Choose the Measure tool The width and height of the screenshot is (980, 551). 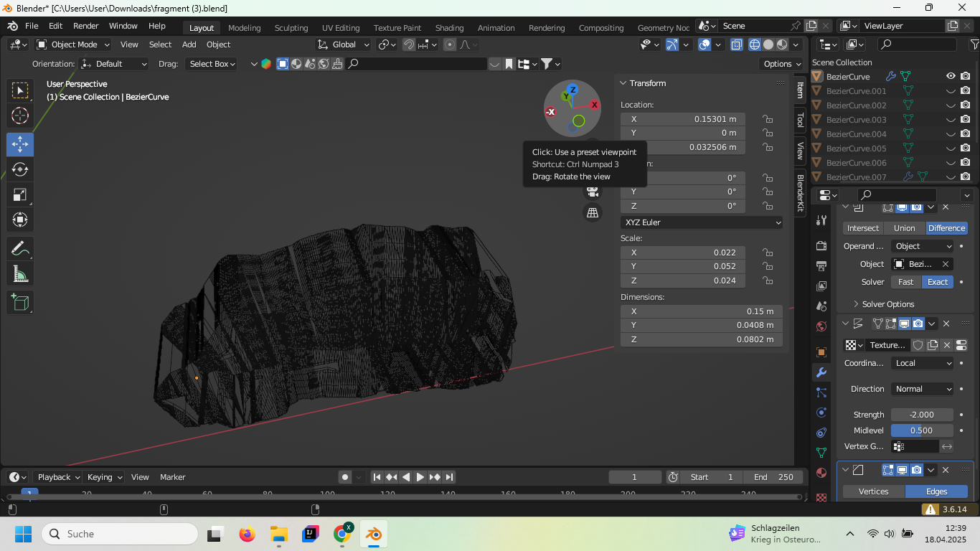(20, 273)
